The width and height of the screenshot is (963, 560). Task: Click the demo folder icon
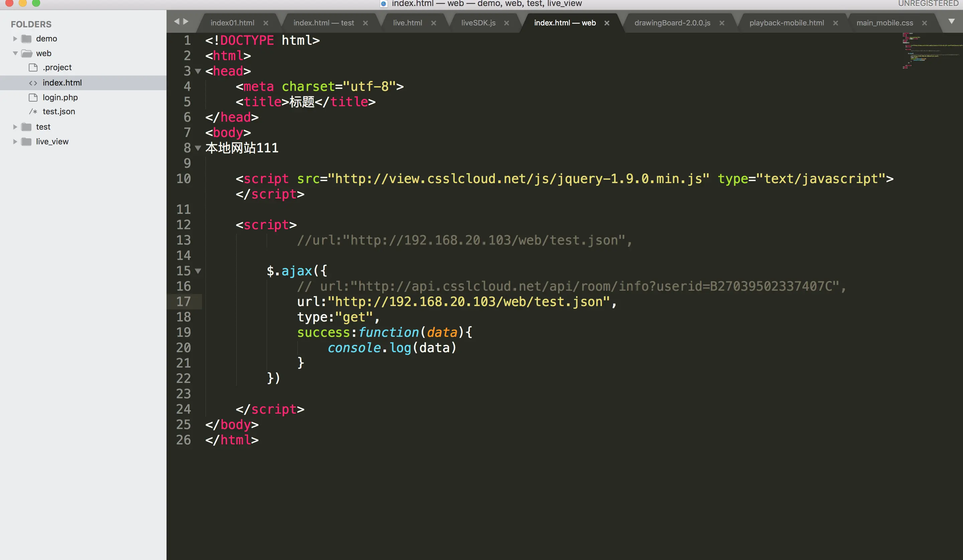pos(26,38)
